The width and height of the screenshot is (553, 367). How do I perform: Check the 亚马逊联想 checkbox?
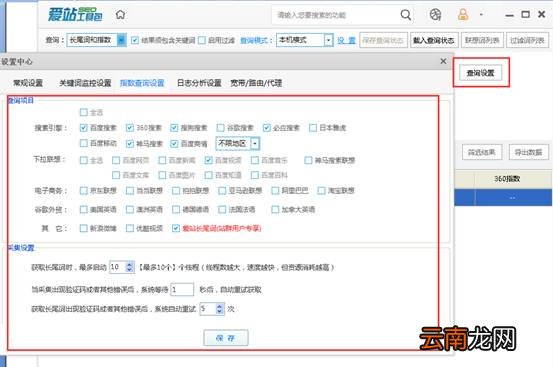coord(222,191)
